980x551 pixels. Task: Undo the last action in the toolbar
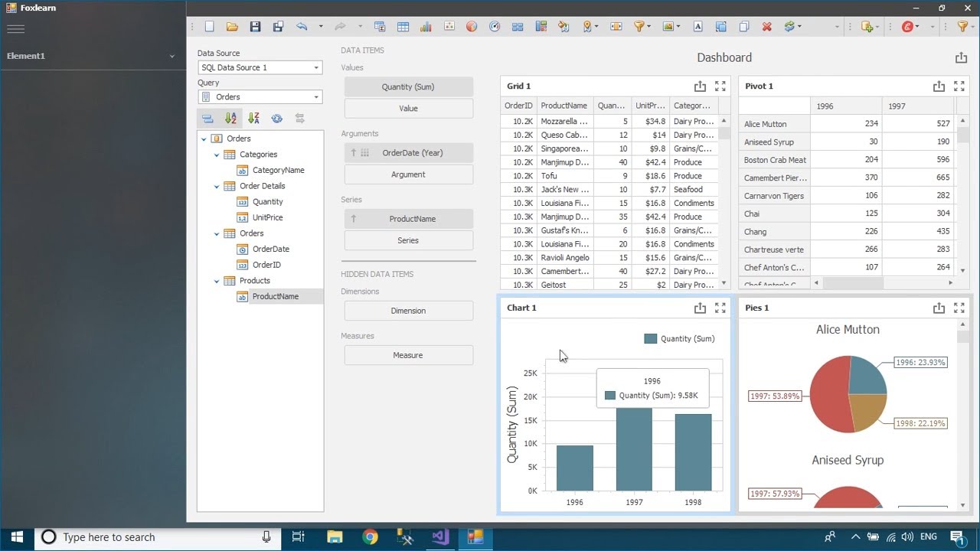pyautogui.click(x=302, y=27)
